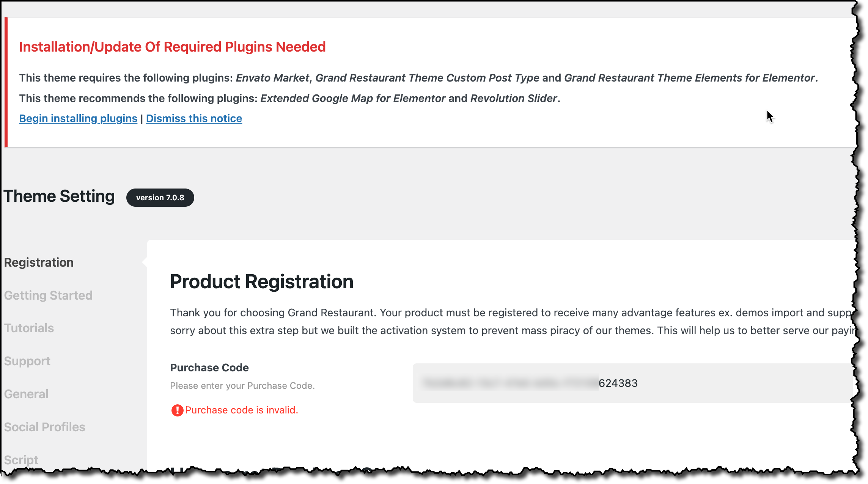Switch to the Getting Started tab

click(x=48, y=295)
